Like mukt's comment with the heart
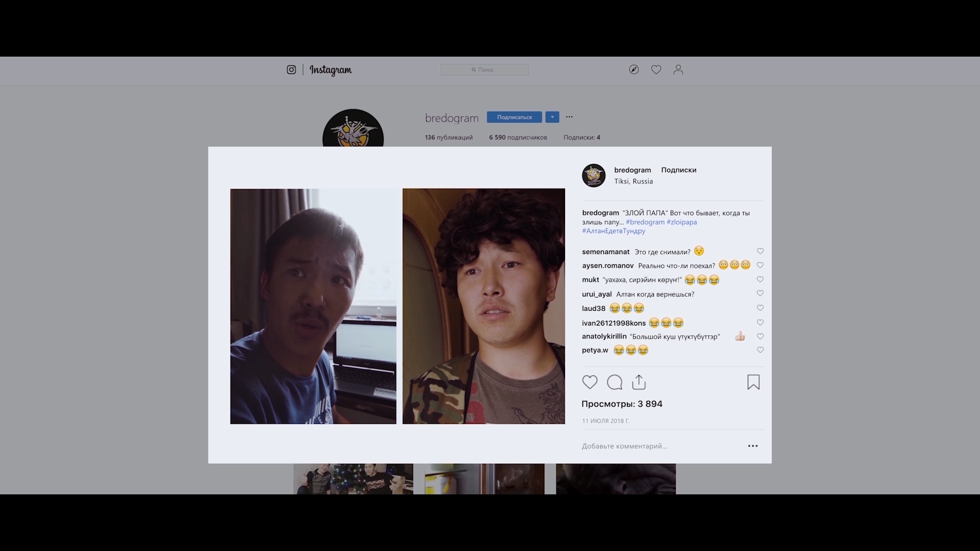 tap(760, 280)
